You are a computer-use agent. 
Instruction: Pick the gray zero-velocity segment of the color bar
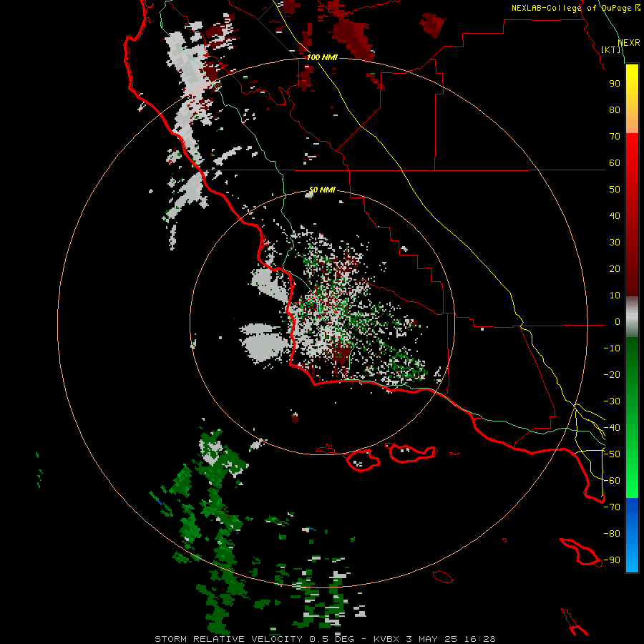[x=632, y=318]
